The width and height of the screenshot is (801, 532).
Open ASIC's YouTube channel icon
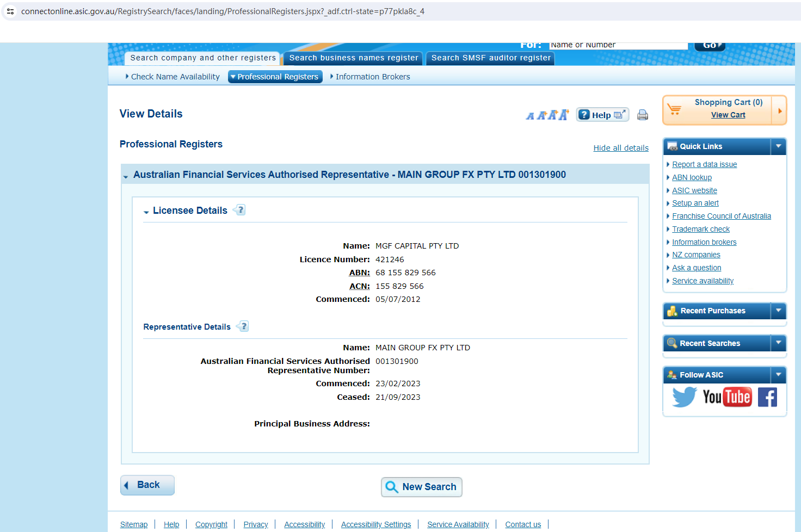tap(727, 397)
